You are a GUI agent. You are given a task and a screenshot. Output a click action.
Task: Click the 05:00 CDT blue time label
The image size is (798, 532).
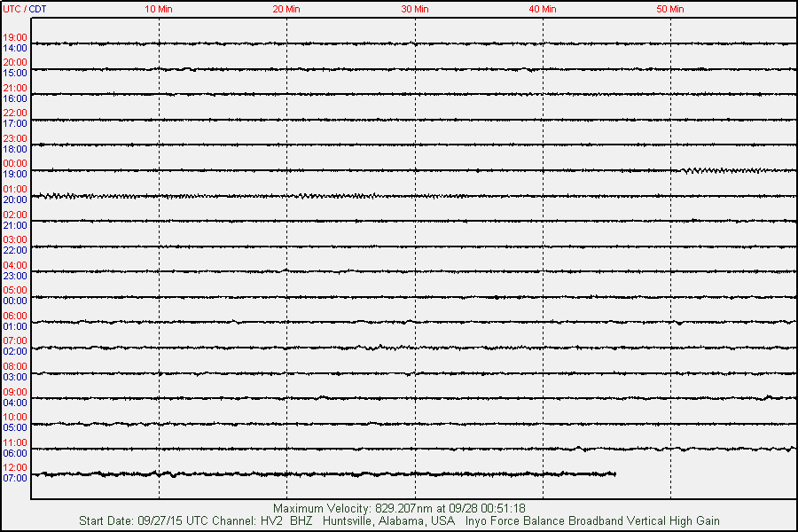[x=15, y=427]
